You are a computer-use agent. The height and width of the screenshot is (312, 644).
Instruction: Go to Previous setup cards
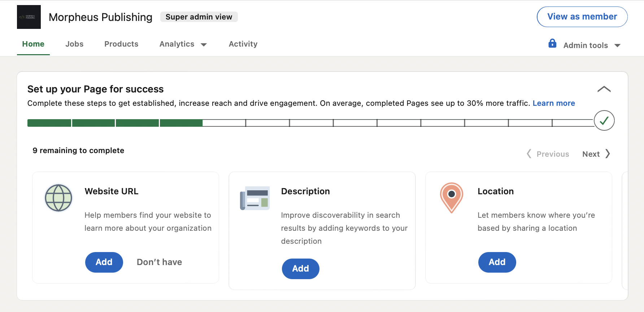click(x=548, y=154)
